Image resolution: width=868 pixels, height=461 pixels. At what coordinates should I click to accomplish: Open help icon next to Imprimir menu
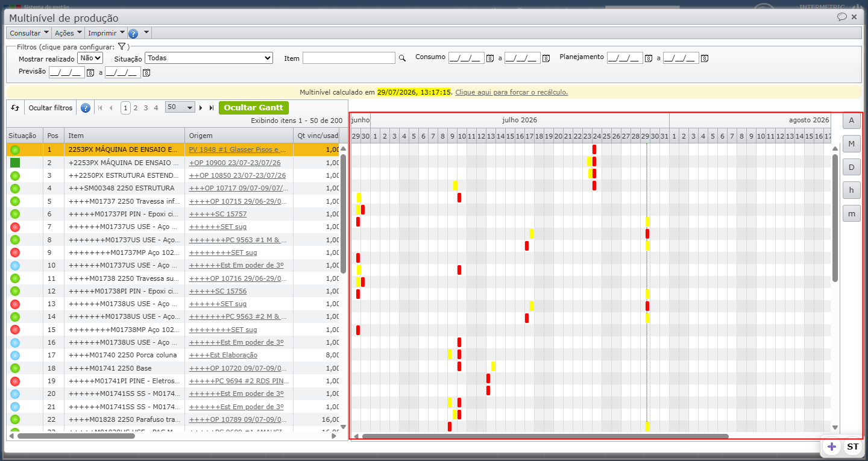[133, 34]
